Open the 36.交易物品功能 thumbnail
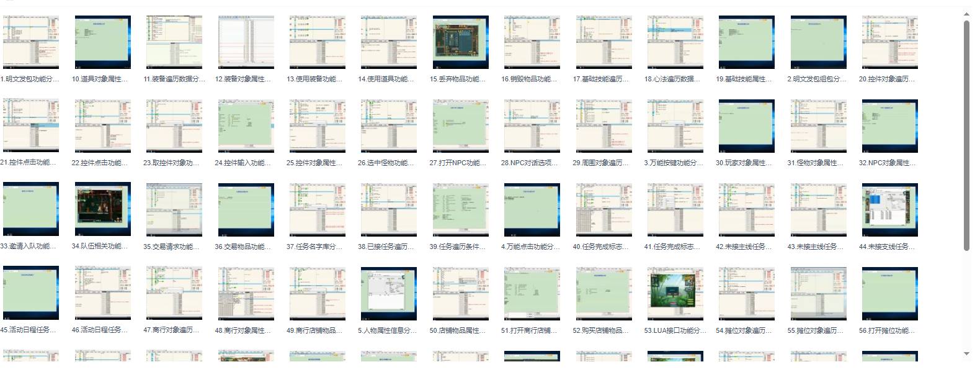The image size is (980, 372). point(246,209)
